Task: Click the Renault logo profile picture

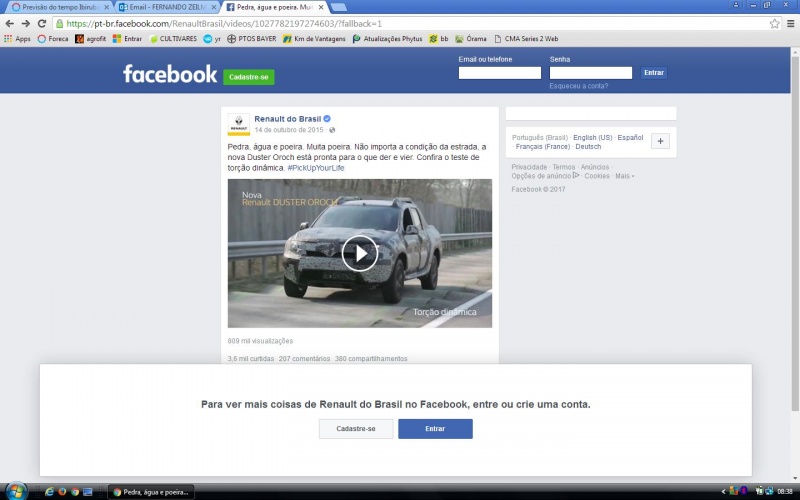Action: (x=238, y=124)
